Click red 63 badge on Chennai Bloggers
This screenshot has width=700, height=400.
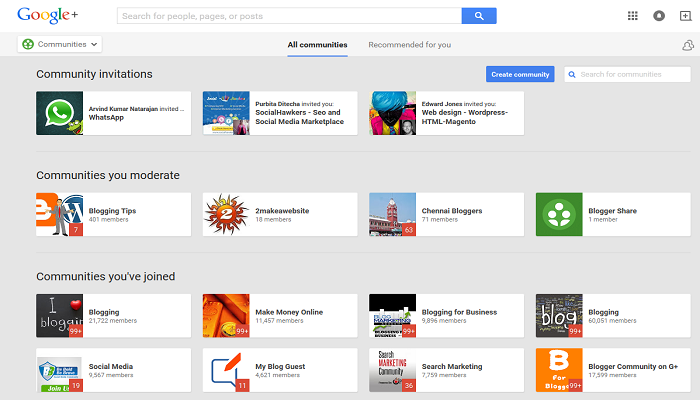pyautogui.click(x=409, y=230)
